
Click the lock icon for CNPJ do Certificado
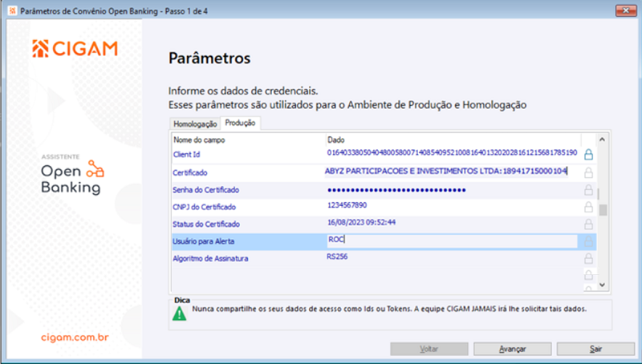click(x=588, y=207)
